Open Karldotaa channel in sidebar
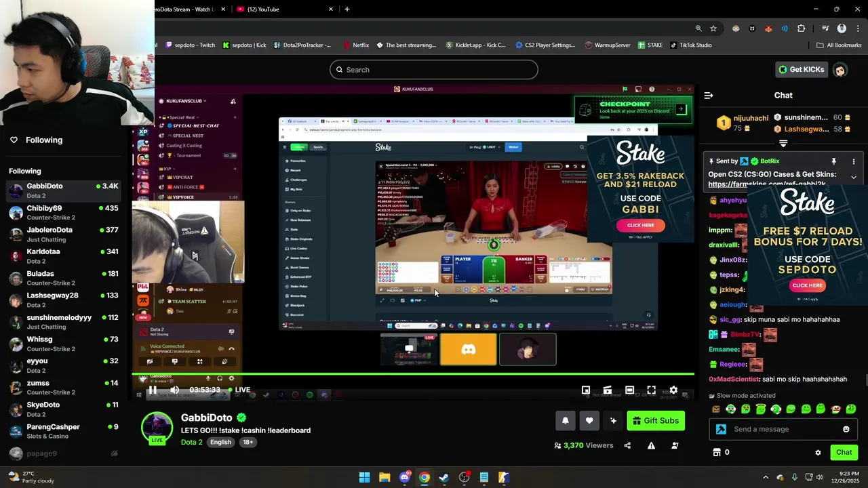 tap(64, 256)
